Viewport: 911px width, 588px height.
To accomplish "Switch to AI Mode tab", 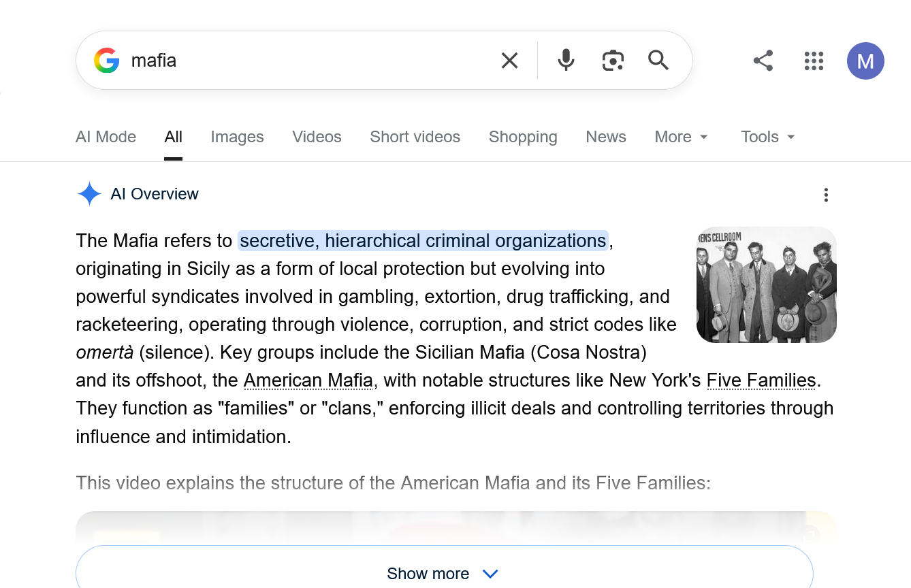I will (x=106, y=137).
